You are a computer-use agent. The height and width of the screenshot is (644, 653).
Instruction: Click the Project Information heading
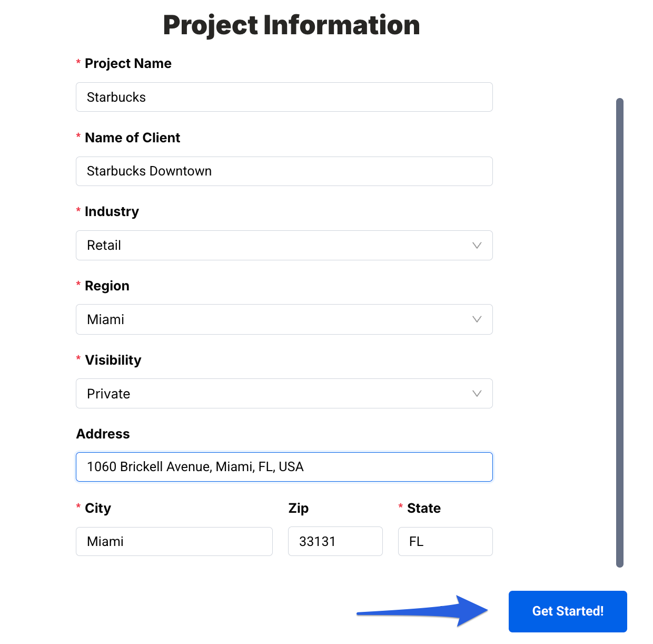(291, 25)
